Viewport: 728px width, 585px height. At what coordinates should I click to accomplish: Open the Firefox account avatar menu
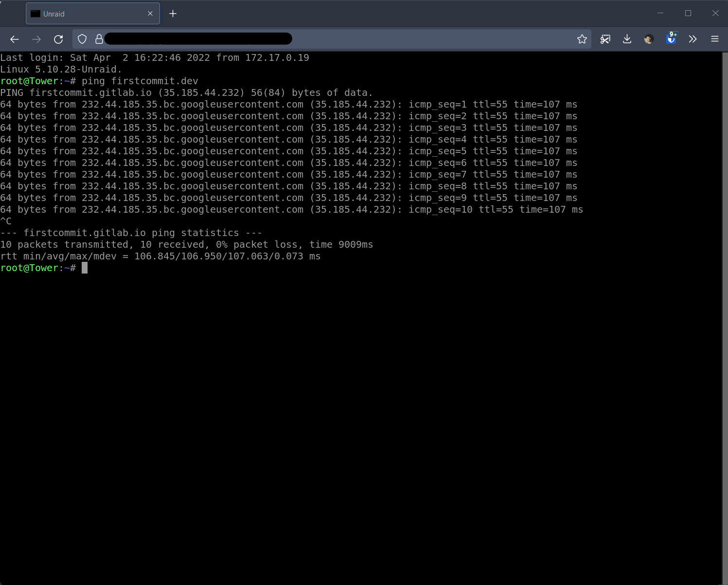click(649, 39)
